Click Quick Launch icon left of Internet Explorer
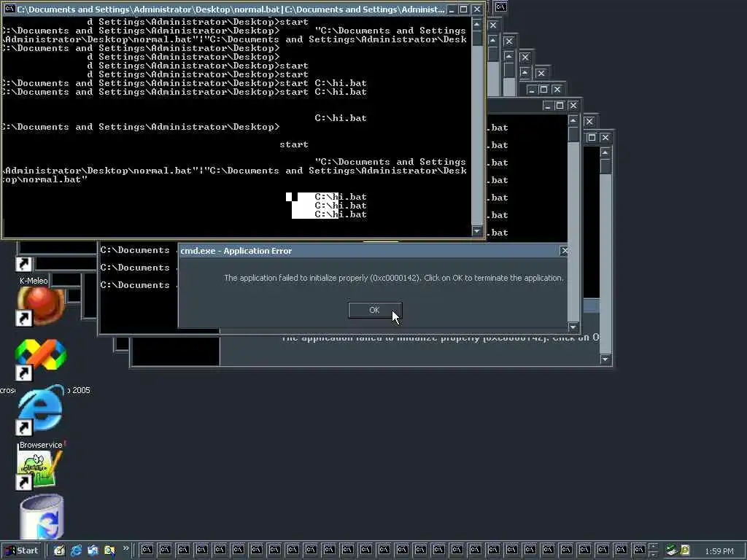This screenshot has width=747, height=560. [x=59, y=551]
